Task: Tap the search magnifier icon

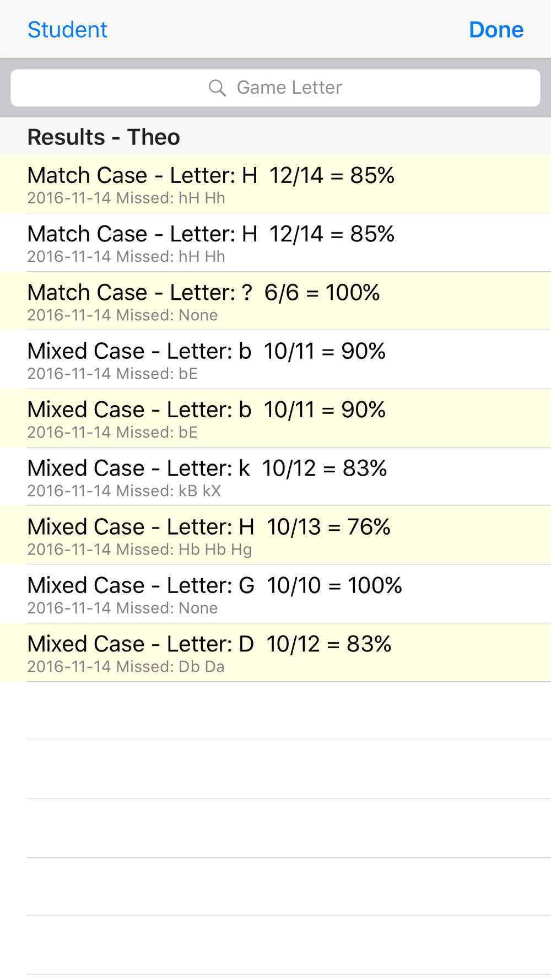Action: point(217,88)
